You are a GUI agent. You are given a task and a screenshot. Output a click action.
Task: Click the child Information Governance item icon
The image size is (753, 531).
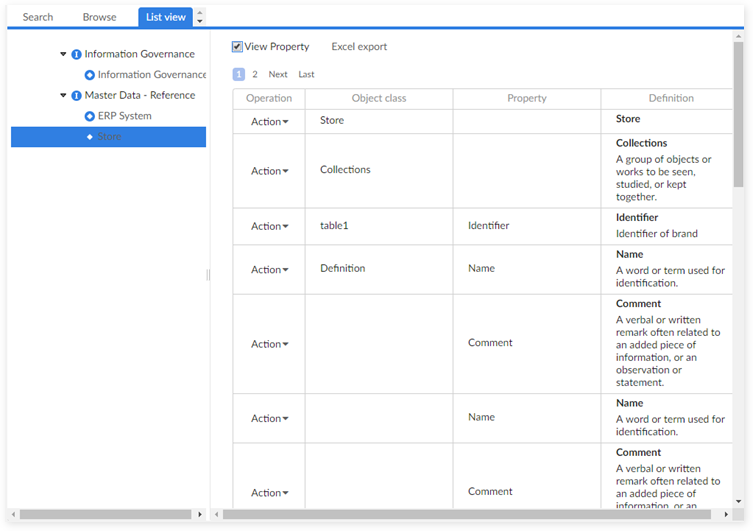(x=90, y=75)
